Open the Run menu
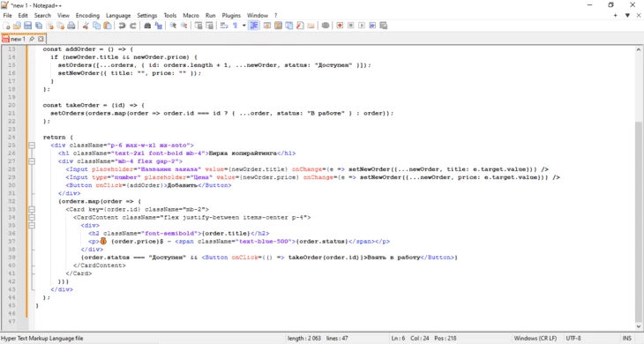 [x=211, y=15]
